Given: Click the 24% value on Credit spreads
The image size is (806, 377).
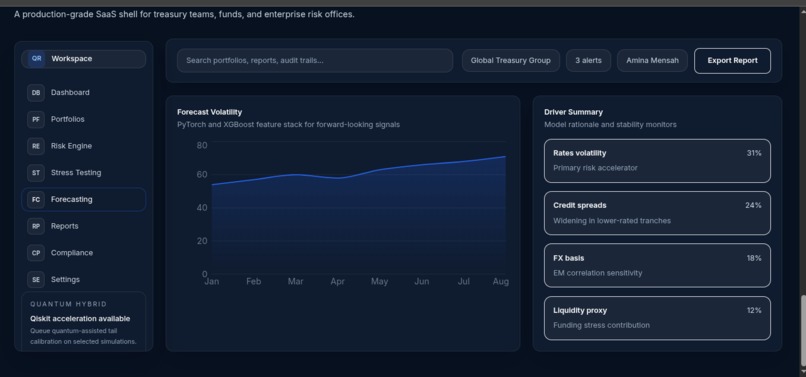Looking at the screenshot, I should point(754,205).
